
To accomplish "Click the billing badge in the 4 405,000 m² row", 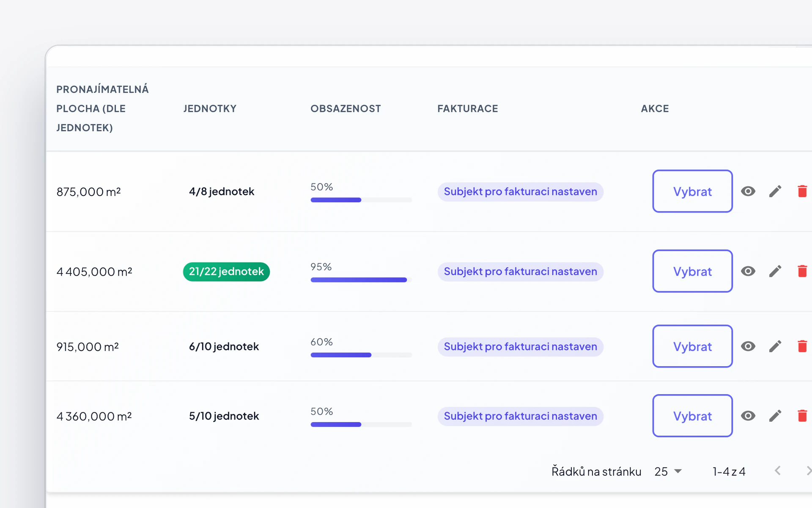I will pyautogui.click(x=520, y=272).
